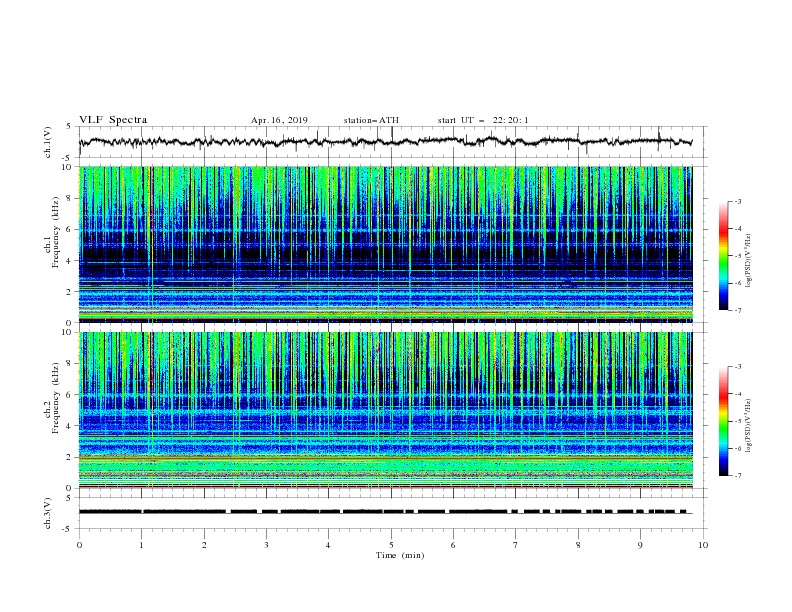The width and height of the screenshot is (792, 612).
Task: Click the '5' tick on the time axis
Action: pyautogui.click(x=391, y=545)
